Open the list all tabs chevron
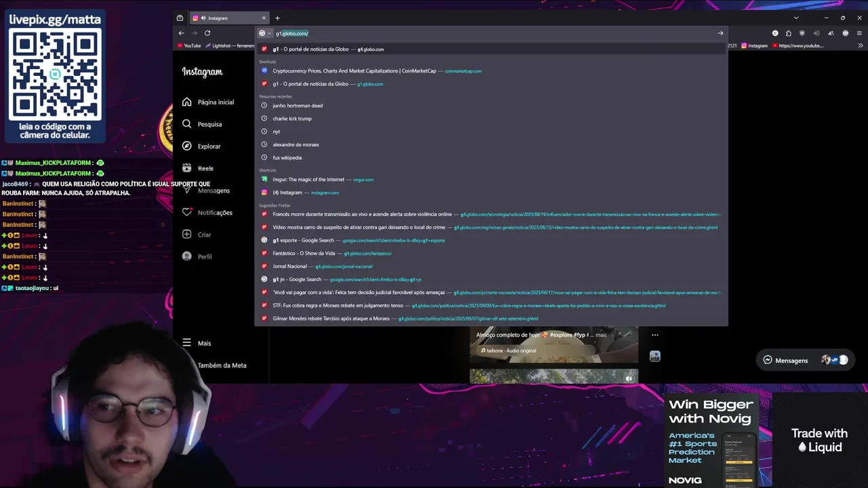This screenshot has width=868, height=488. coord(796,18)
